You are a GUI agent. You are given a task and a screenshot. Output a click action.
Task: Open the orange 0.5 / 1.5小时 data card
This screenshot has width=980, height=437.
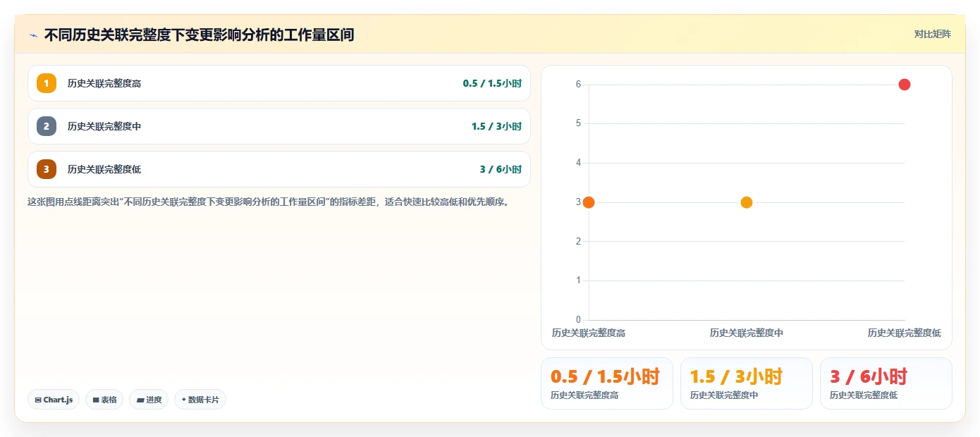(607, 383)
